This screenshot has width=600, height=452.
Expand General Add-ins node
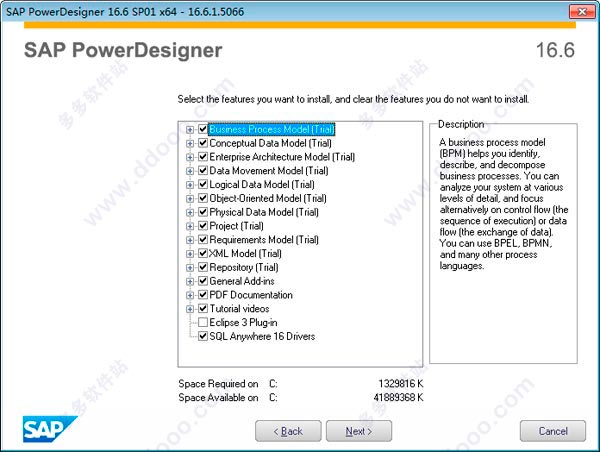189,281
